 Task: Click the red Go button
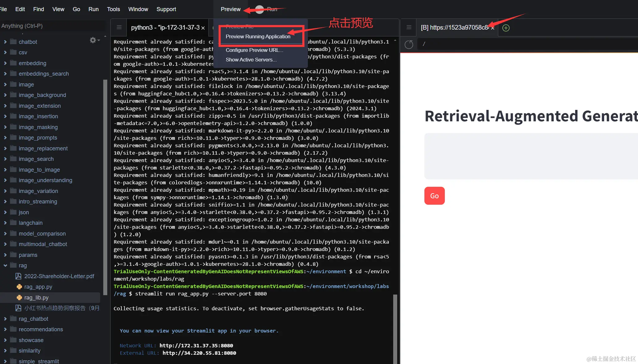click(434, 196)
